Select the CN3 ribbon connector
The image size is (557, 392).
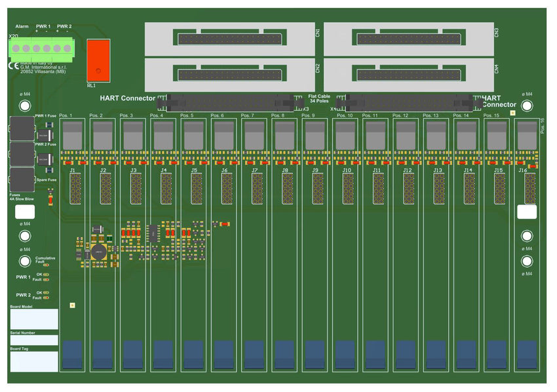408,39
